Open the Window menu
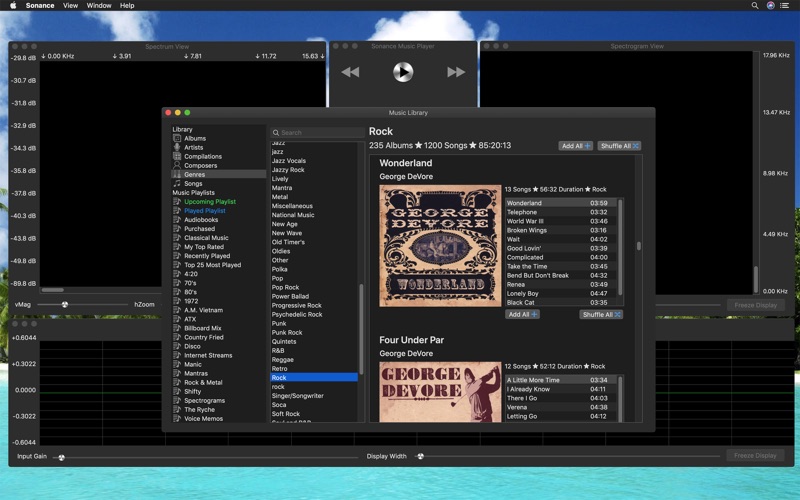The width and height of the screenshot is (800, 500). click(x=99, y=6)
